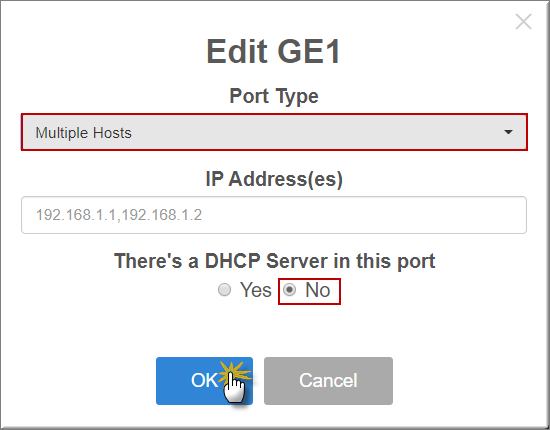This screenshot has width=550, height=430.
Task: Focus the IP Address(es) input field
Action: coord(274,215)
